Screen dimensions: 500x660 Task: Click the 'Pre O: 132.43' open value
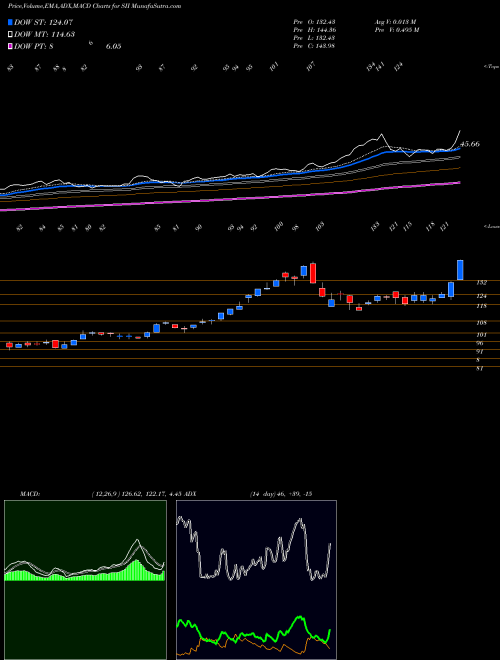[x=314, y=22]
